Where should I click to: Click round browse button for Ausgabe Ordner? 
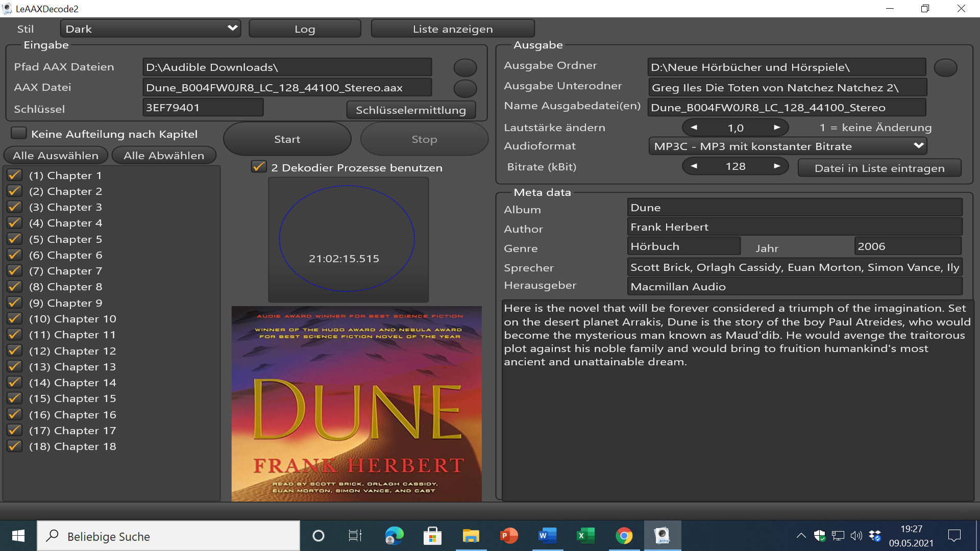pyautogui.click(x=945, y=67)
